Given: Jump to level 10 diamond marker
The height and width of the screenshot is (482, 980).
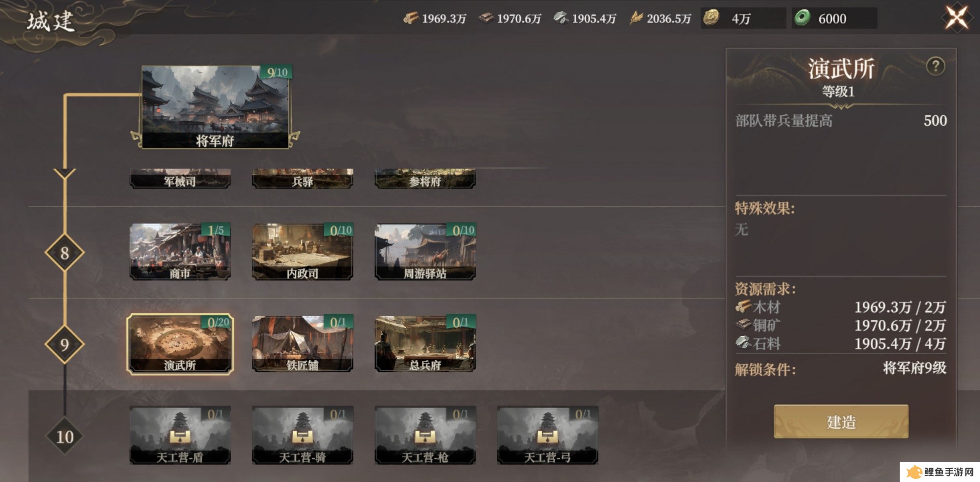Looking at the screenshot, I should point(64,437).
